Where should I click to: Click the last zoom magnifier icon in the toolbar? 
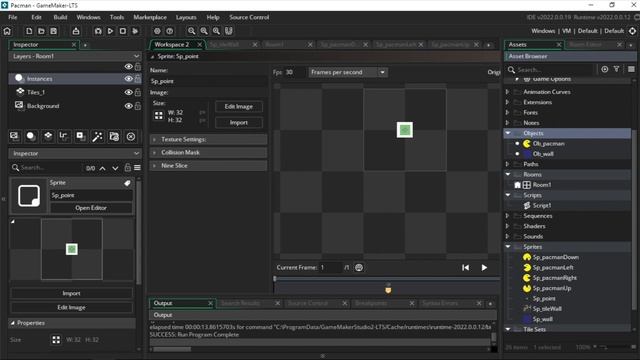pos(216,31)
